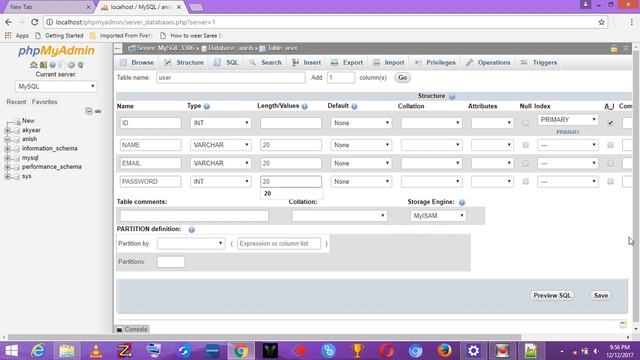640x360 pixels.
Task: Open VLC media player from taskbar
Action: click(x=96, y=351)
